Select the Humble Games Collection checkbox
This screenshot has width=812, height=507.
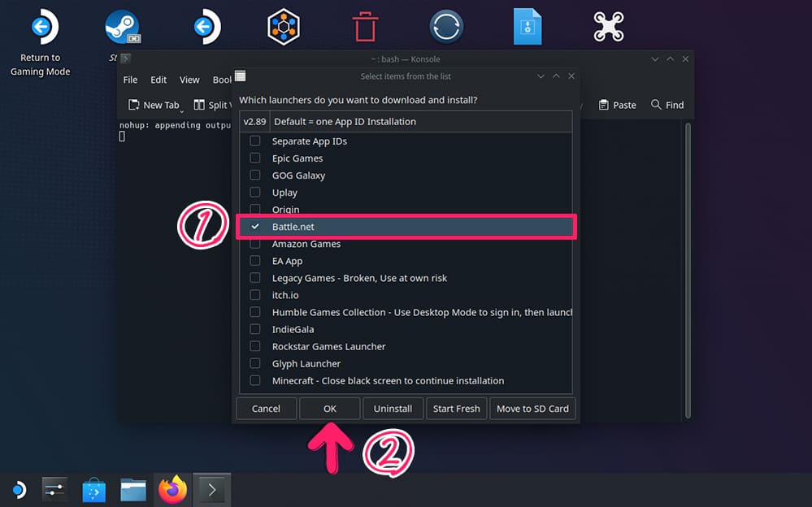pyautogui.click(x=254, y=312)
